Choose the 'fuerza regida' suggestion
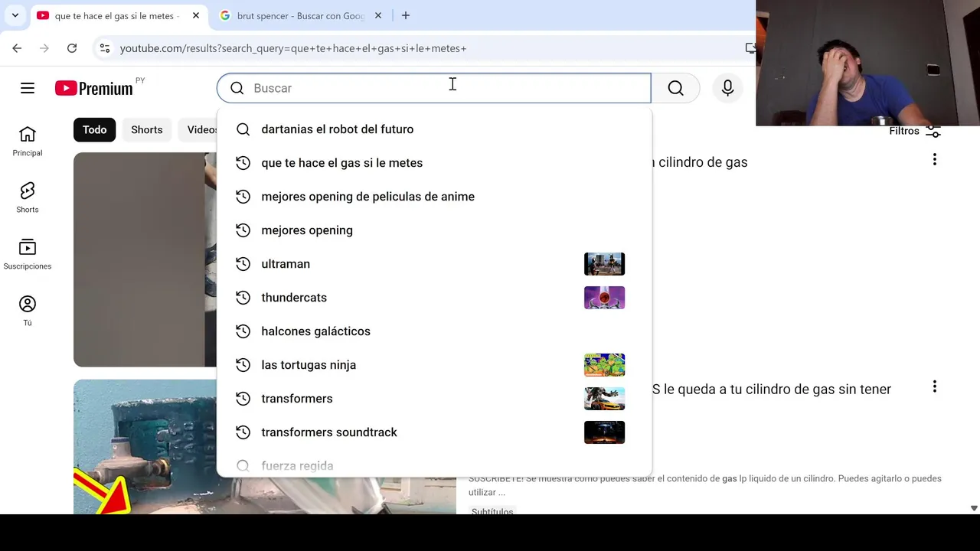The image size is (980, 551). (x=434, y=465)
